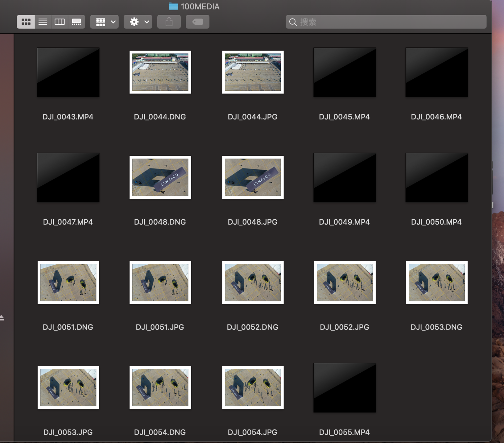Viewport: 504px width, 443px height.
Task: Select DJI_0049.MP4 video thumbnail
Action: pos(345,178)
